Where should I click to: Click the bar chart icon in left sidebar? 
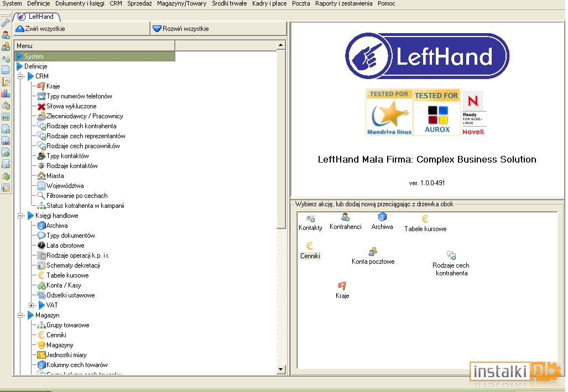tap(6, 93)
